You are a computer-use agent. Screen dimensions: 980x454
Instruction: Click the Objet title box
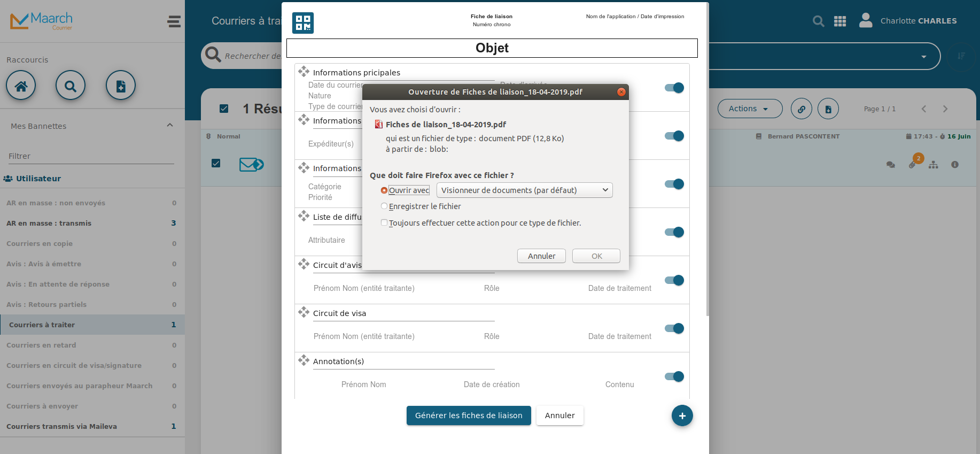pos(492,48)
